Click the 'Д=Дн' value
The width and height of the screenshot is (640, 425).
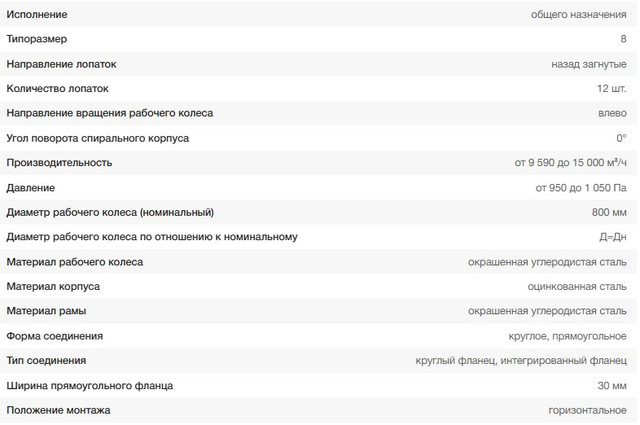612,237
